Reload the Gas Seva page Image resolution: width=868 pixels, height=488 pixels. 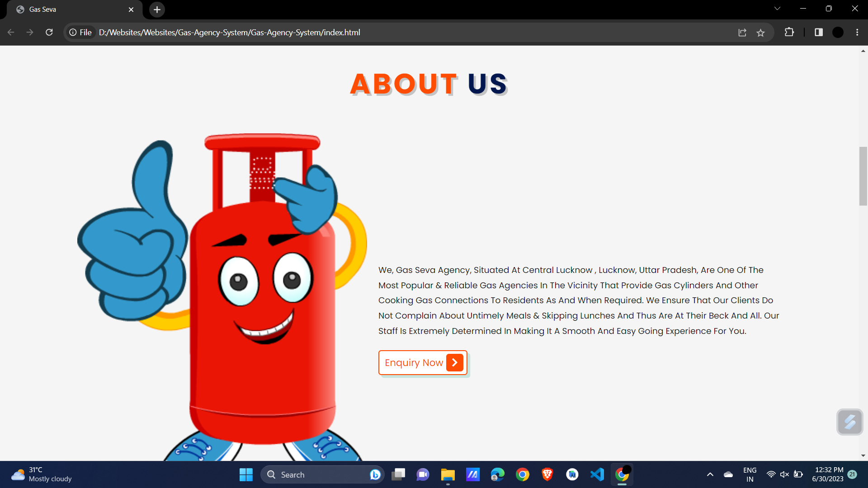click(x=49, y=32)
